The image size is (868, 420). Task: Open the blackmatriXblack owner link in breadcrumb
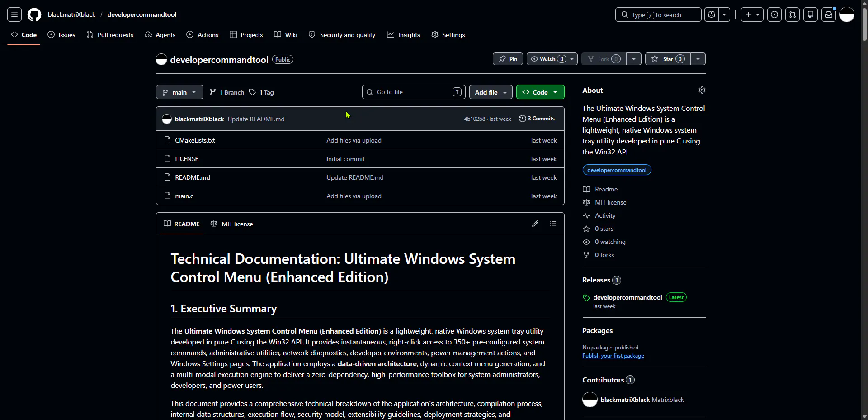71,14
